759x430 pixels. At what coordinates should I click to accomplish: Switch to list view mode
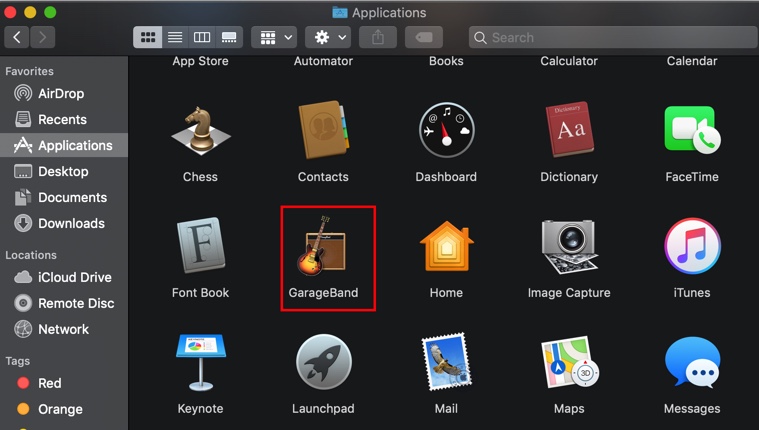(x=175, y=37)
